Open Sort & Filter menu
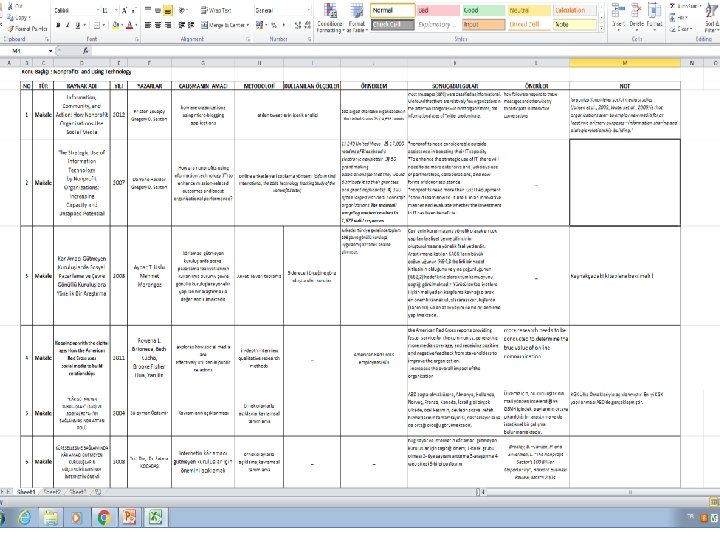Screen dimensions: 720x540 point(711,17)
